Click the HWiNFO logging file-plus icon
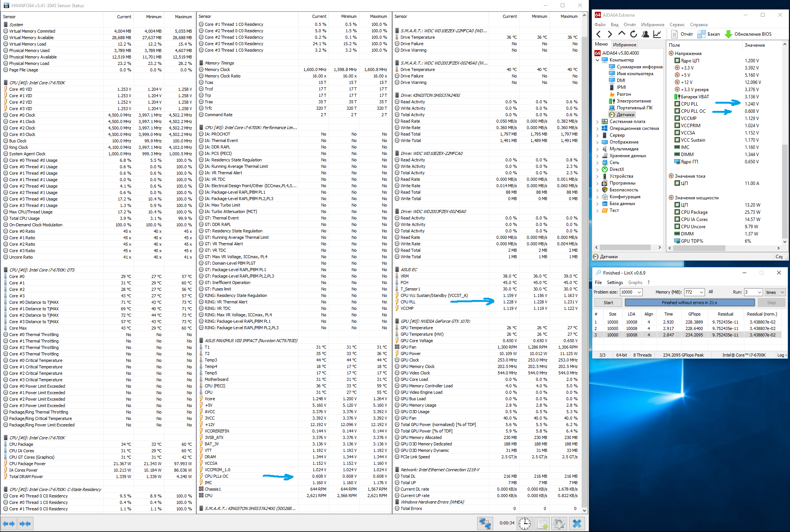 click(x=542, y=524)
